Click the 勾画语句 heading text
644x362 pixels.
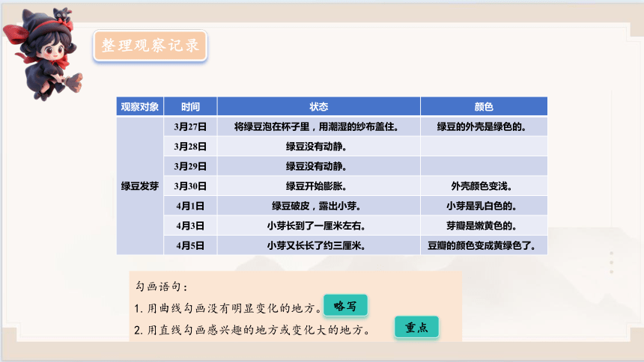pos(162,286)
